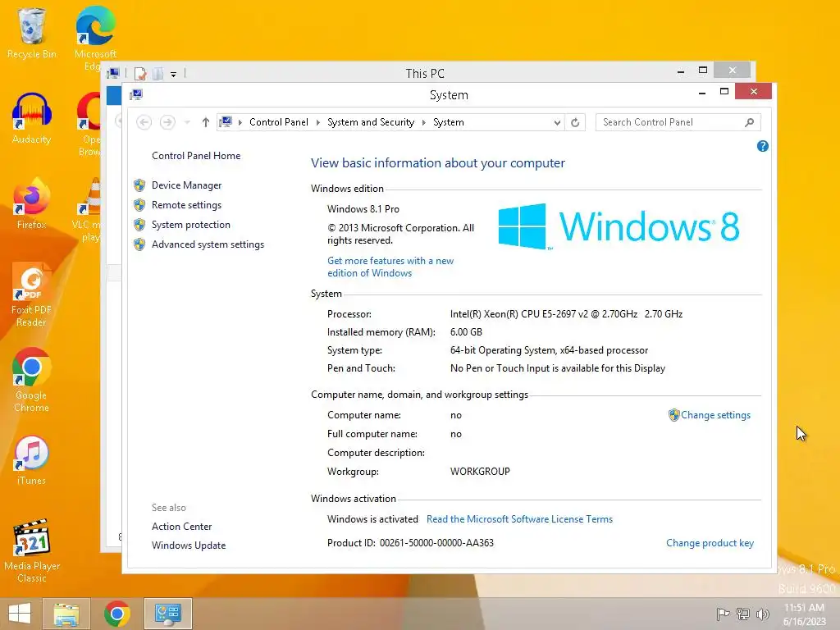Open System protection
Screen dimensions: 840x630
click(190, 225)
